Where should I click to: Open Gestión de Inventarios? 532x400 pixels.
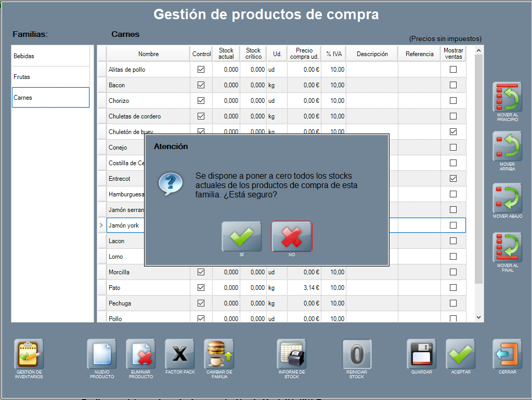(x=29, y=354)
